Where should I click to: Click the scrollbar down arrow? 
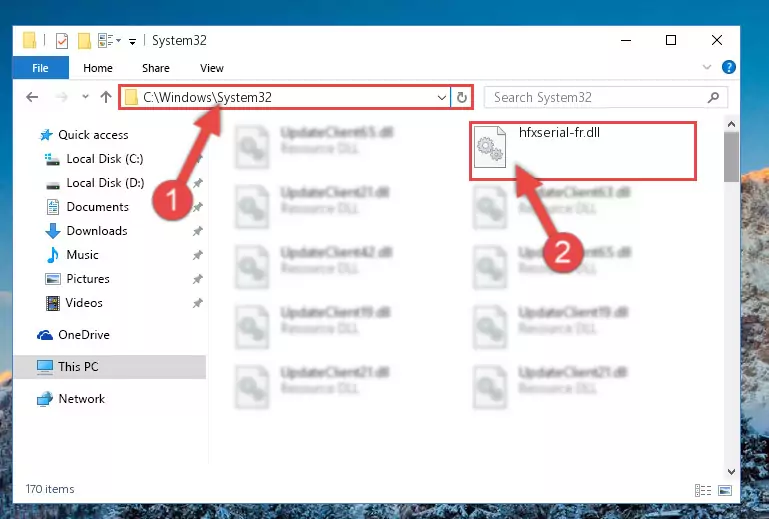(731, 472)
